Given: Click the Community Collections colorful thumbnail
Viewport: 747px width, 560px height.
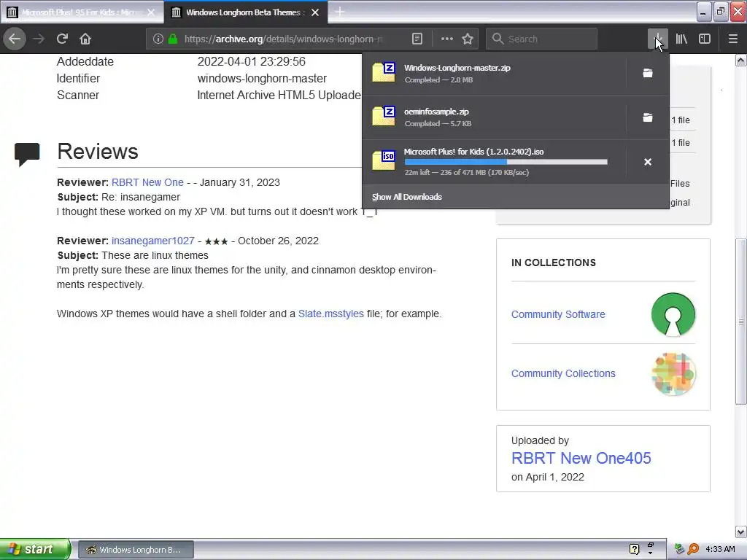Looking at the screenshot, I should pos(673,374).
